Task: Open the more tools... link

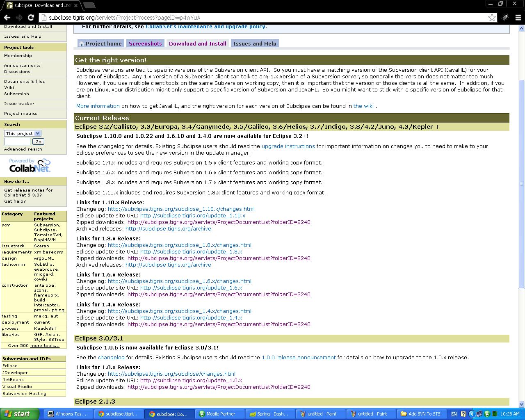Action: point(45,345)
